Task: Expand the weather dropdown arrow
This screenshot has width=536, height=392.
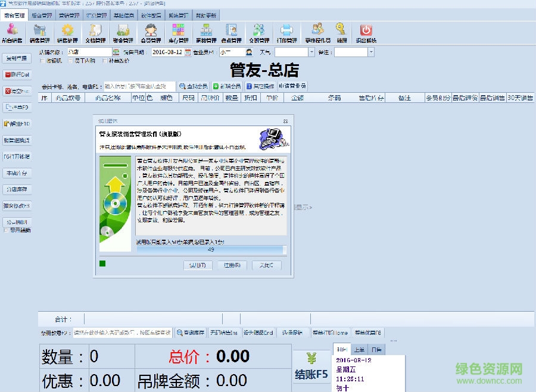Action: [x=311, y=52]
